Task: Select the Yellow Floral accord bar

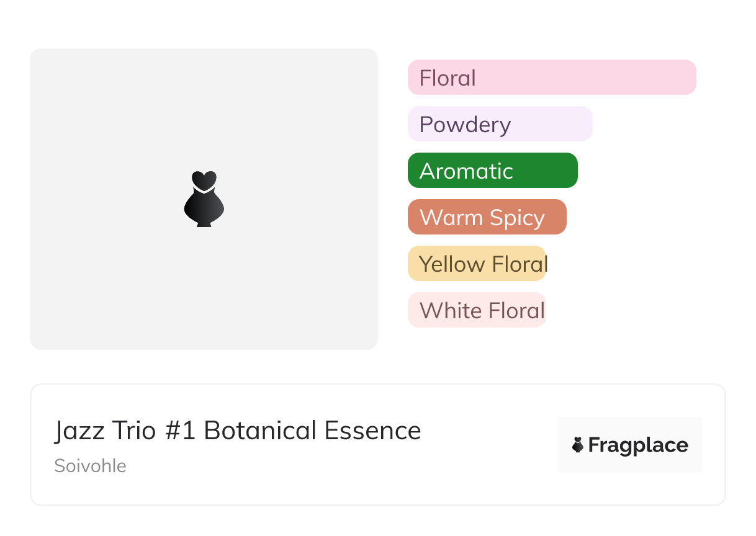Action: (477, 264)
